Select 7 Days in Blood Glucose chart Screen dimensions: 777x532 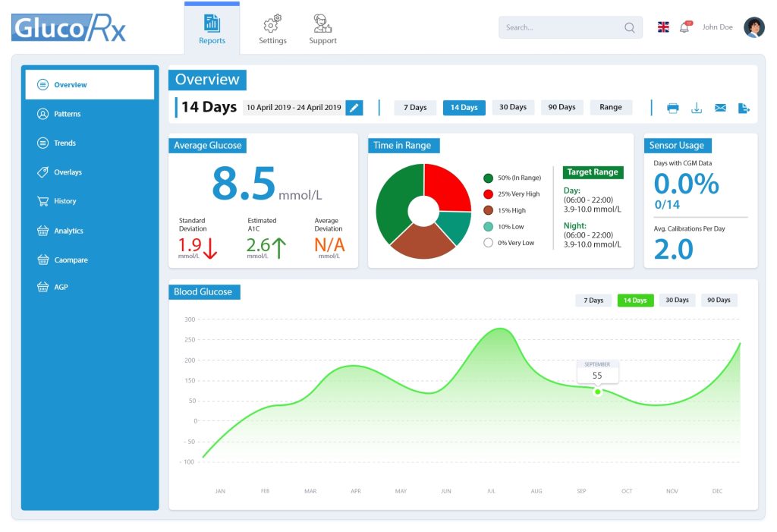(x=593, y=301)
